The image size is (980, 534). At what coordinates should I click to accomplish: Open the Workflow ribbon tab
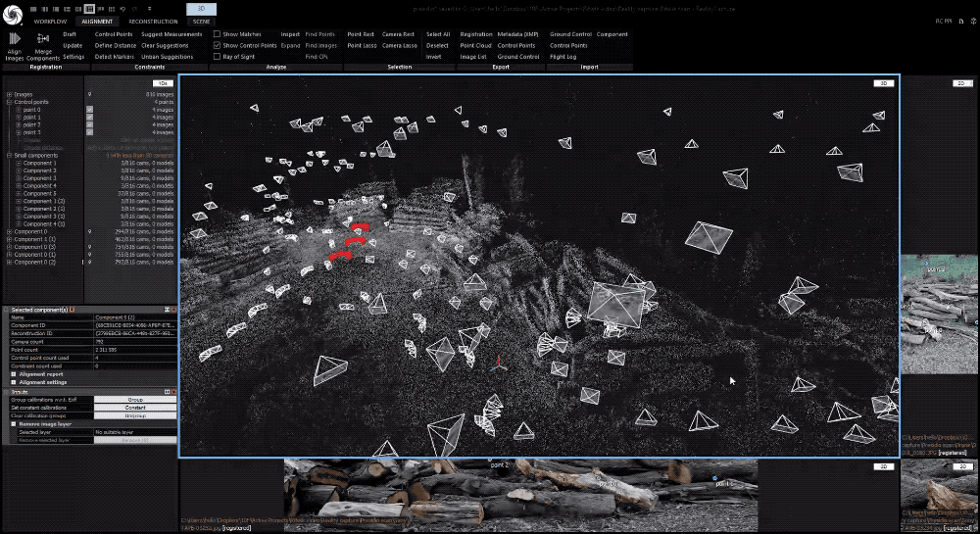(51, 21)
